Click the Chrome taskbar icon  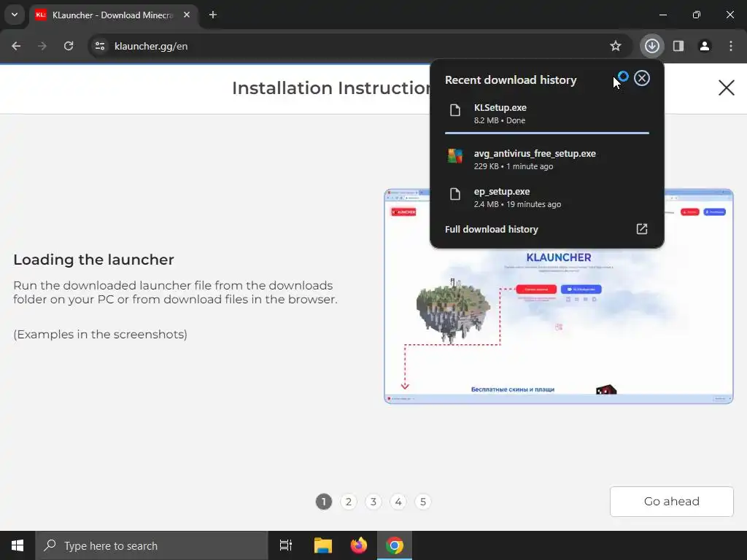pos(395,545)
